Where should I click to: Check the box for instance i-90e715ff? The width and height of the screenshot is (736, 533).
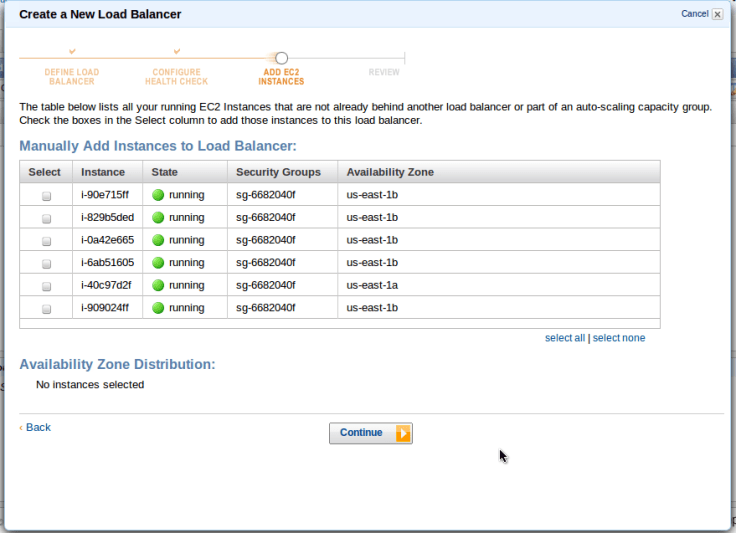pyautogui.click(x=46, y=196)
